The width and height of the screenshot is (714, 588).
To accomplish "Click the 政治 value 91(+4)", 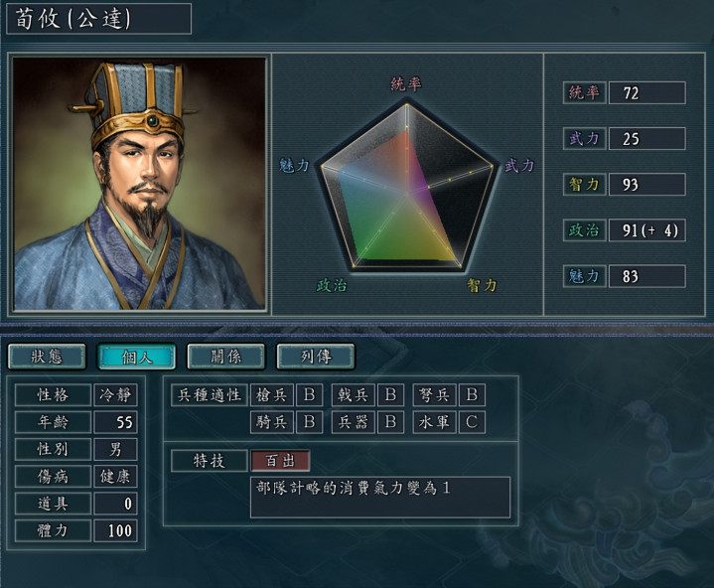I will pyautogui.click(x=647, y=230).
